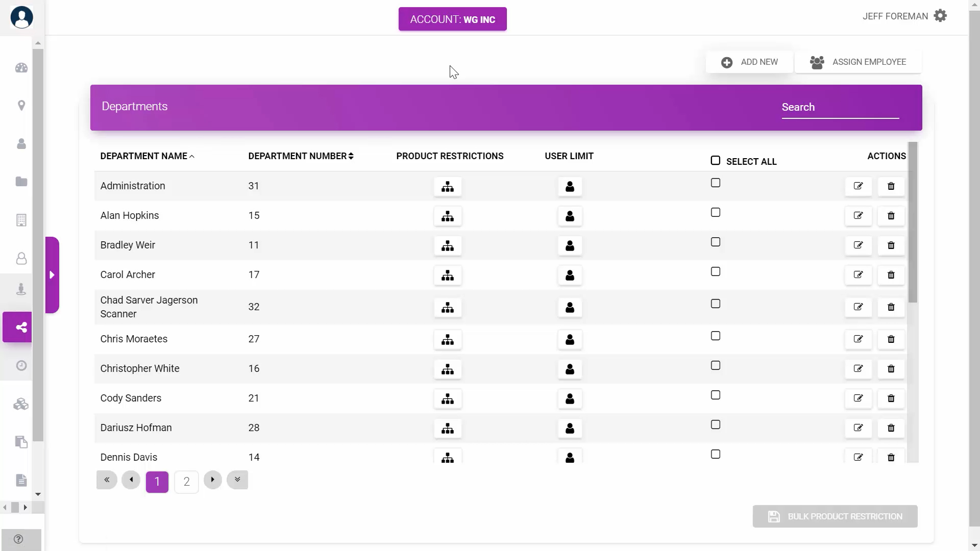This screenshot has height=551, width=980.
Task: Open the location pin sidebar icon
Action: (x=21, y=106)
